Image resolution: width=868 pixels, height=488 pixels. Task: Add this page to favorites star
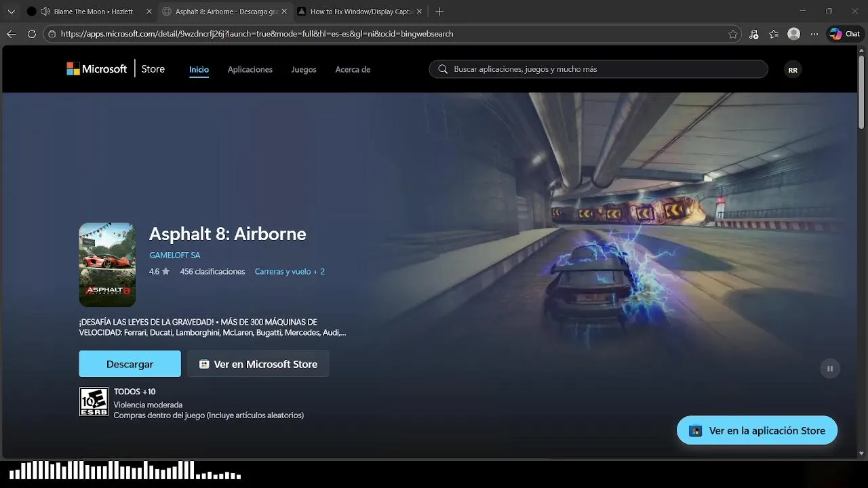[x=733, y=34]
